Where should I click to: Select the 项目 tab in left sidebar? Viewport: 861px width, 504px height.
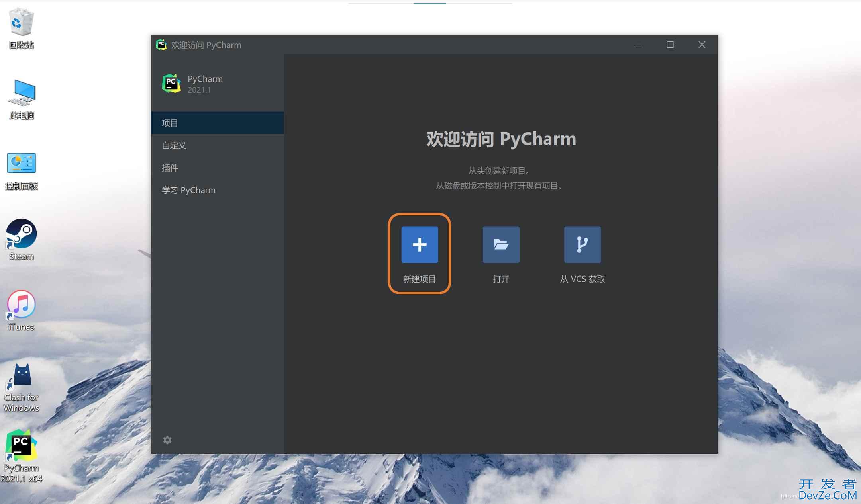coord(218,123)
